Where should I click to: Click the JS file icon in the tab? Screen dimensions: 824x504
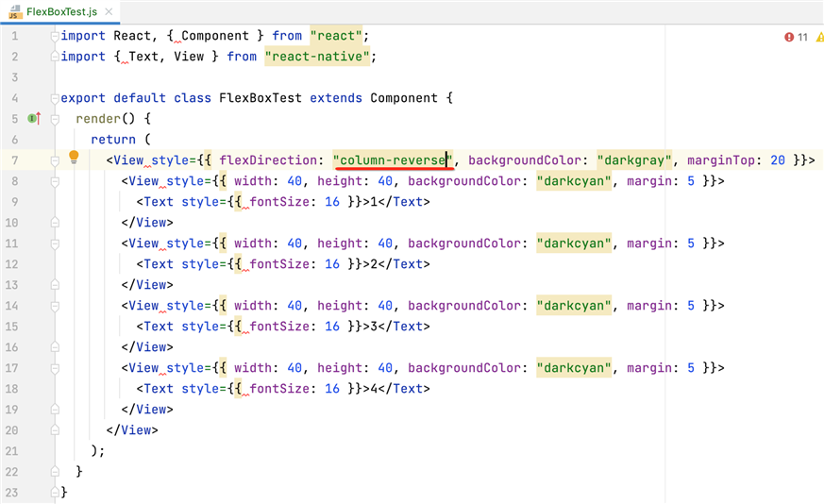pyautogui.click(x=15, y=11)
